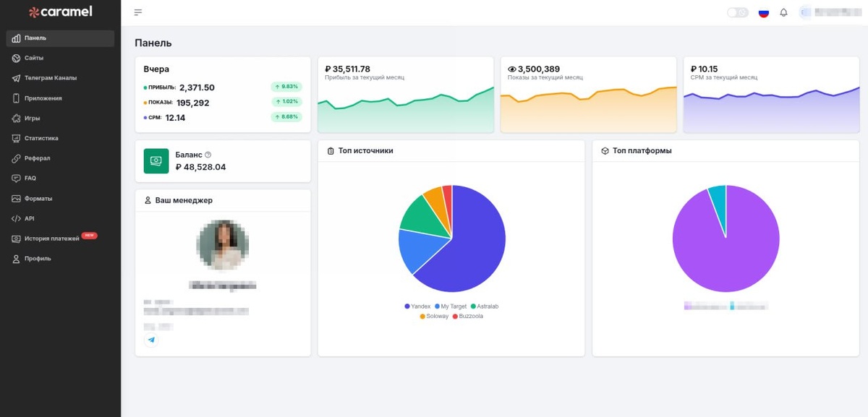Open Статистика page
The height and width of the screenshot is (417, 868).
[x=60, y=138]
